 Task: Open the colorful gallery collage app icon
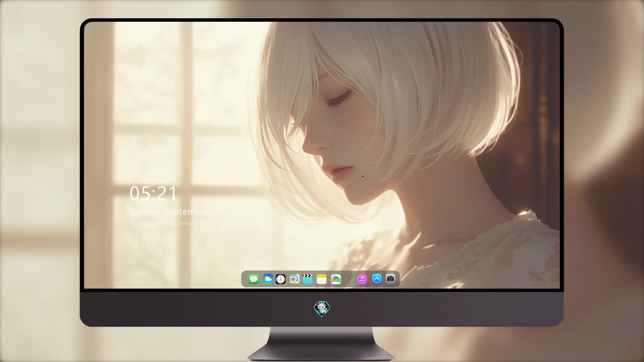336,279
